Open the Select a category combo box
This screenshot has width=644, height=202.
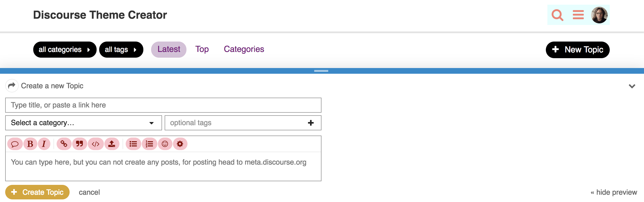(x=83, y=123)
